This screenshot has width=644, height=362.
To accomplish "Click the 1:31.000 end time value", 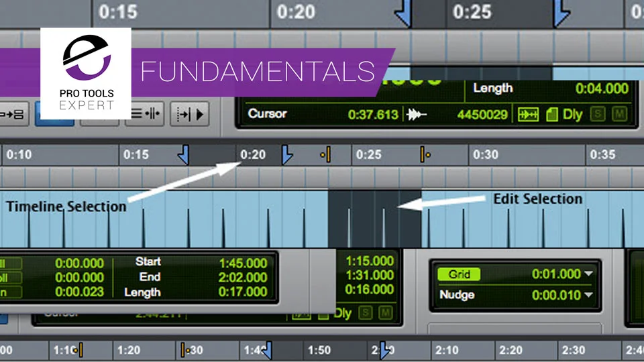I will tap(370, 276).
